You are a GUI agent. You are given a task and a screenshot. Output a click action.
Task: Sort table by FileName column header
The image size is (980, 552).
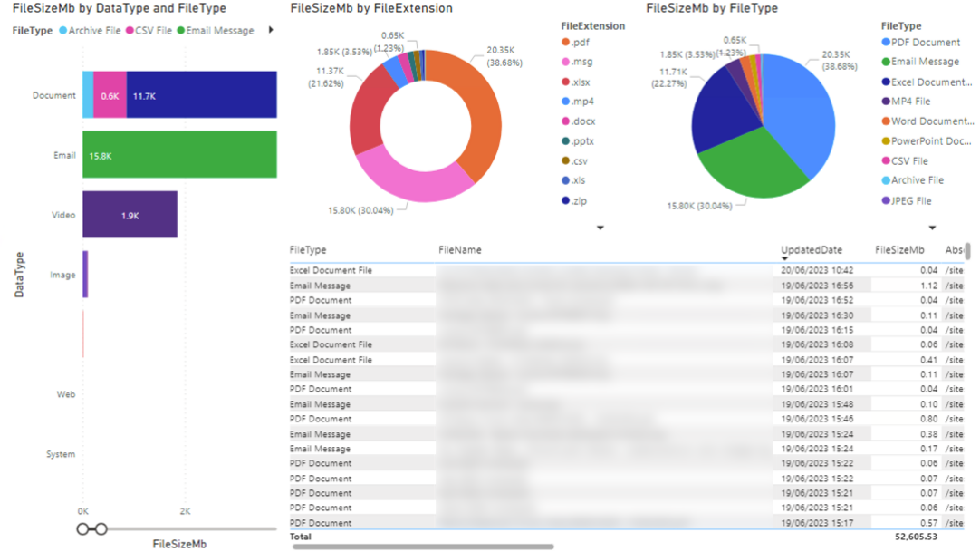point(460,249)
